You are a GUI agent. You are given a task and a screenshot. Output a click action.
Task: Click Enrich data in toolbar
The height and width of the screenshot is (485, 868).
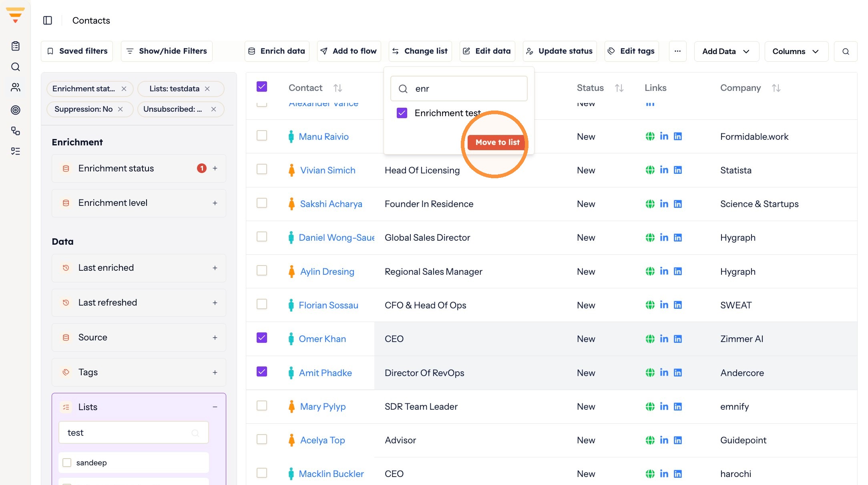tap(277, 51)
